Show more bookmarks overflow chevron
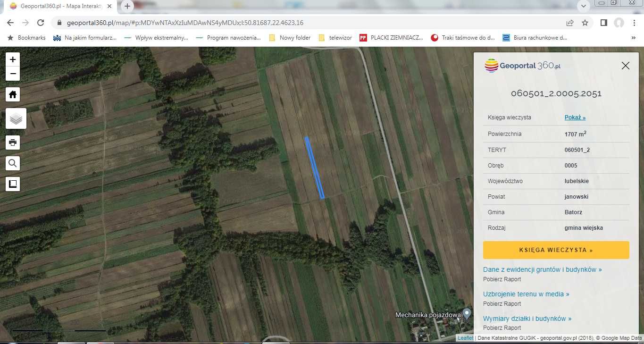The height and width of the screenshot is (344, 644). click(633, 38)
